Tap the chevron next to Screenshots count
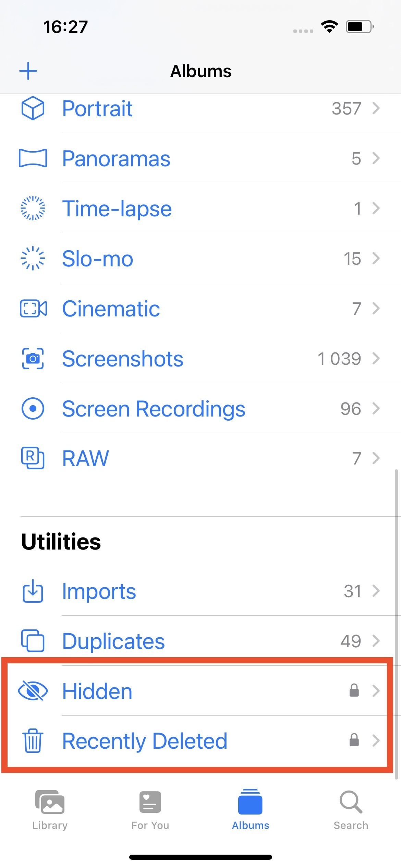 376,359
